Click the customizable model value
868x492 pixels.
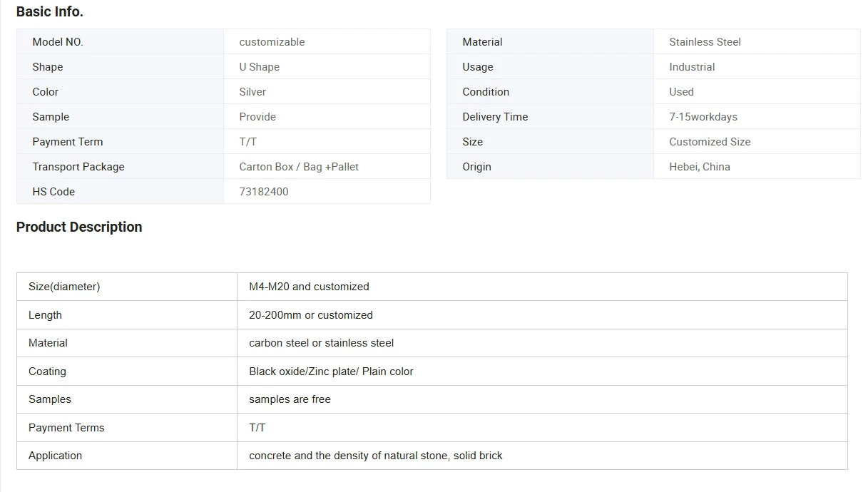pyautogui.click(x=272, y=42)
